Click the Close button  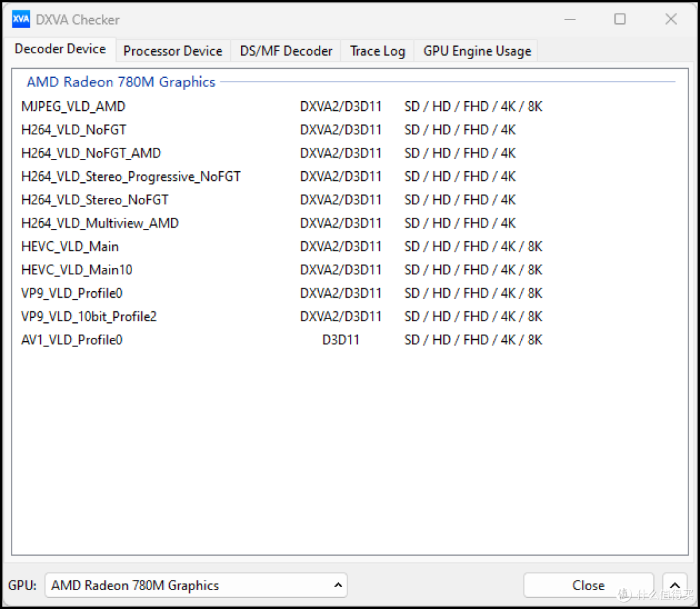point(589,585)
